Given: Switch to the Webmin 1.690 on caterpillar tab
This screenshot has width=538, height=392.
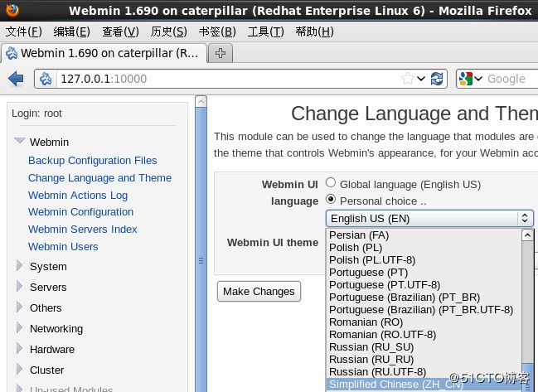Looking at the screenshot, I should (x=104, y=53).
